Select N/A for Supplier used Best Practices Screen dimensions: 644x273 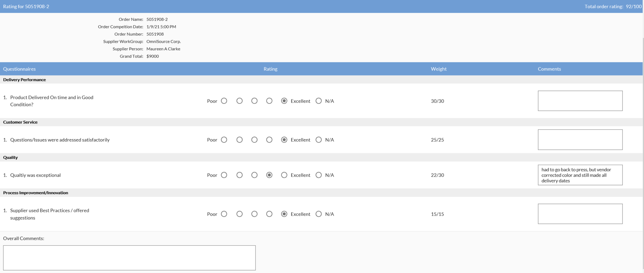pyautogui.click(x=319, y=214)
